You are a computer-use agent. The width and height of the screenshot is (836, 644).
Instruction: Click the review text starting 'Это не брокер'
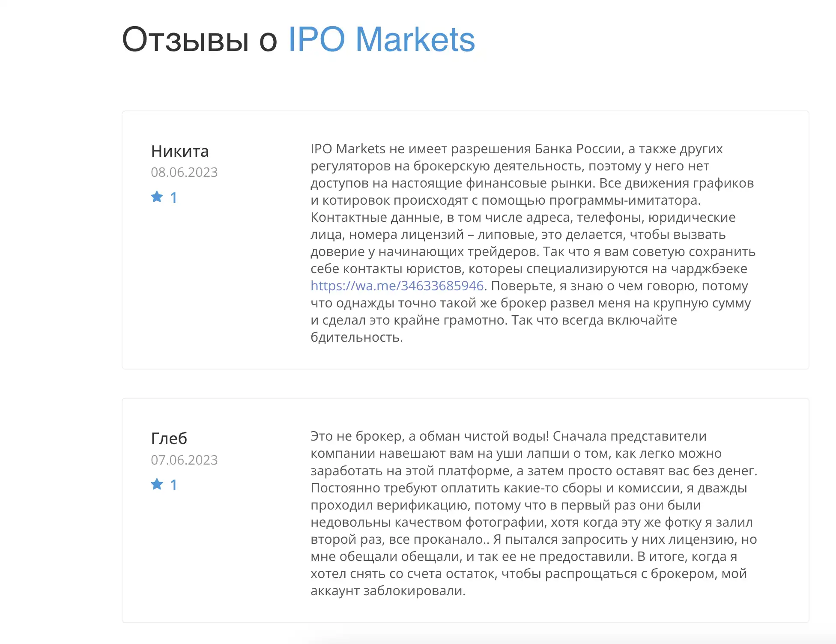[x=534, y=513]
